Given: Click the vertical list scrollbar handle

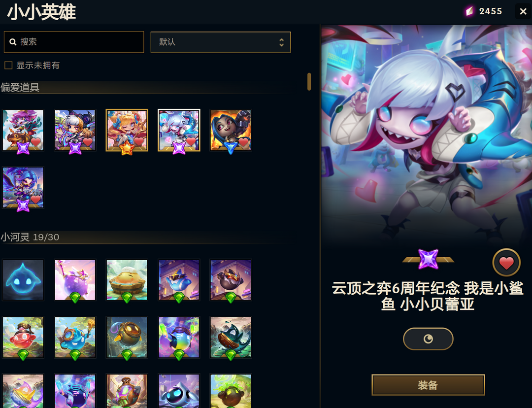Looking at the screenshot, I should (309, 81).
